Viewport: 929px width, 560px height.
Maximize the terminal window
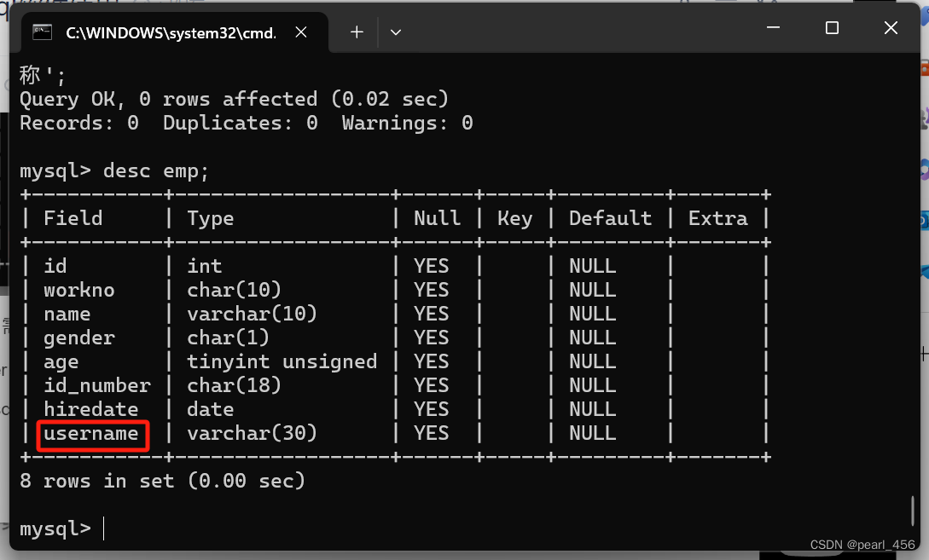click(x=832, y=27)
